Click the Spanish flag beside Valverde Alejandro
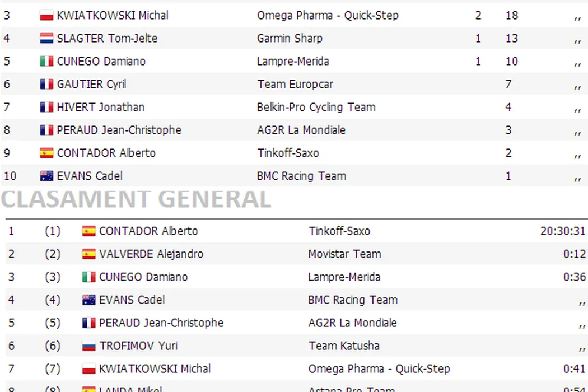This screenshot has height=392, width=588. click(88, 254)
